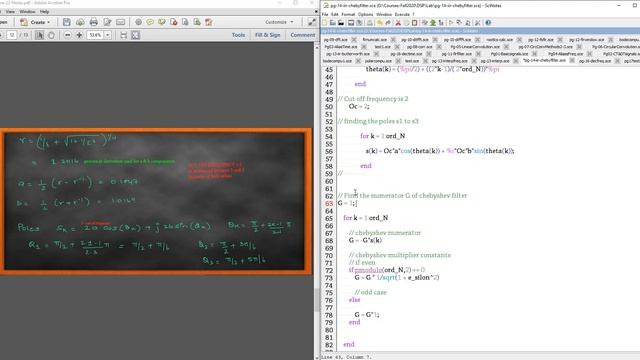This screenshot has width=640, height=360.
Task: Switch to the Pg01-Basicsignals.sce tab
Action: (x=509, y=54)
